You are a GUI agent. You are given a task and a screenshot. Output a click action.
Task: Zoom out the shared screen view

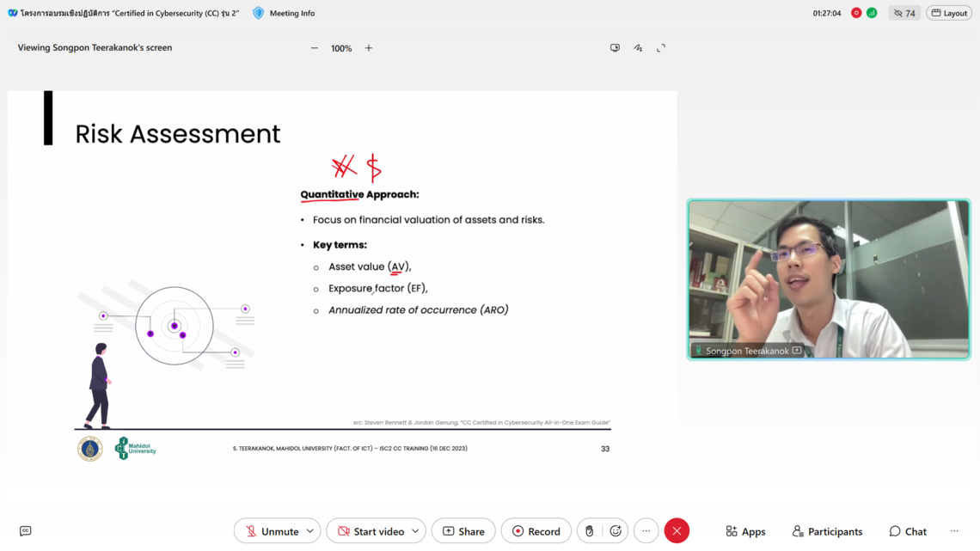(315, 48)
